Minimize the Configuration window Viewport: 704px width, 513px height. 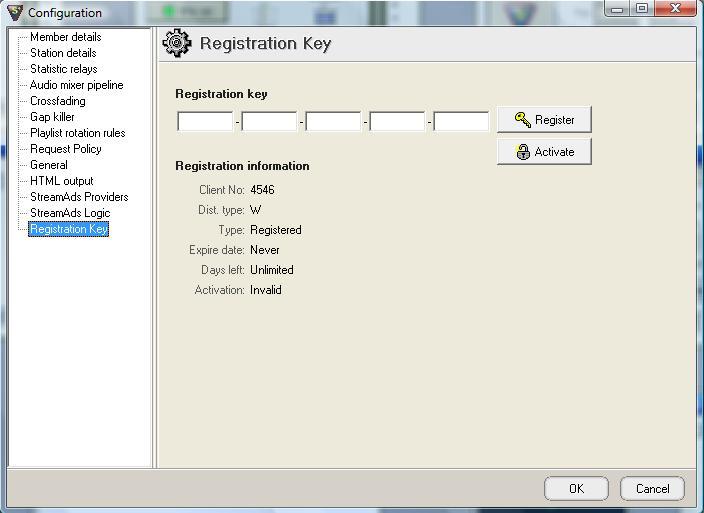pyautogui.click(x=617, y=9)
